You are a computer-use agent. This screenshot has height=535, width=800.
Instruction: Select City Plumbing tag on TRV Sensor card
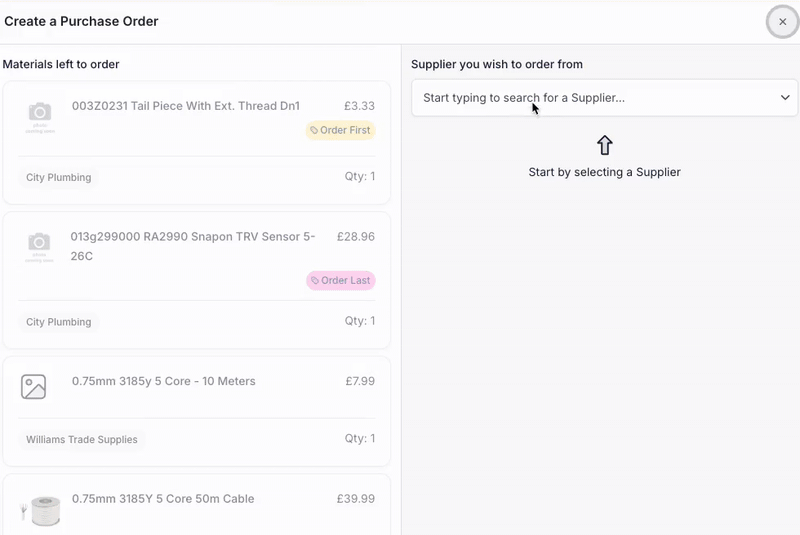click(x=59, y=322)
